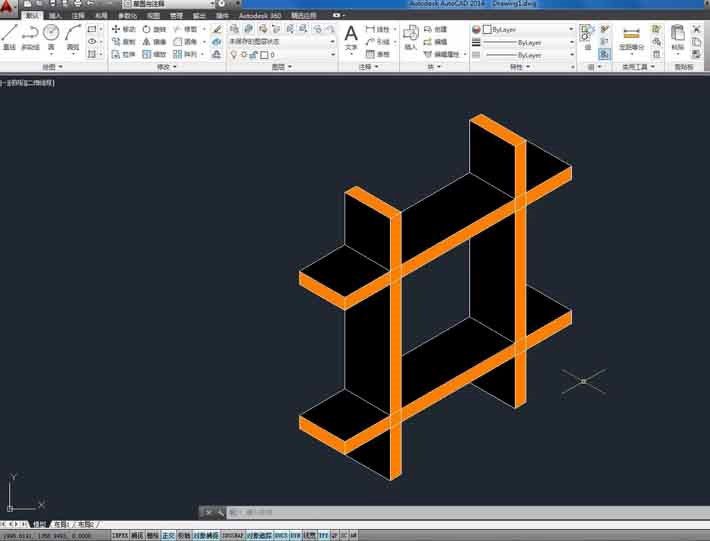Choose the Copy (复制) command
710x541 pixels.
point(124,42)
